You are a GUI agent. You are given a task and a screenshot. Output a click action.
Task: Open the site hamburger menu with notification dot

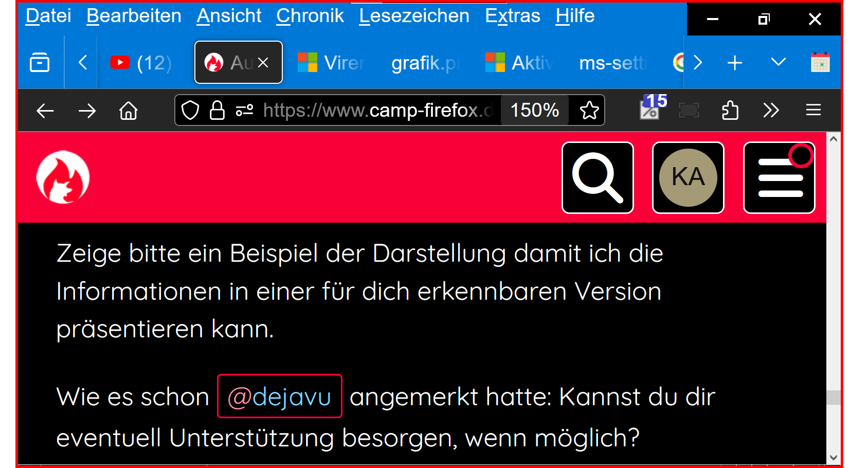click(x=779, y=177)
